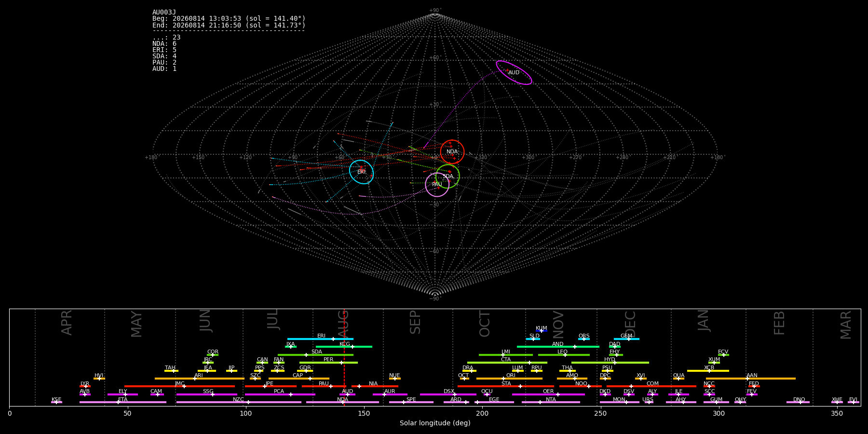Click the AU003J station title text

pyautogui.click(x=164, y=13)
